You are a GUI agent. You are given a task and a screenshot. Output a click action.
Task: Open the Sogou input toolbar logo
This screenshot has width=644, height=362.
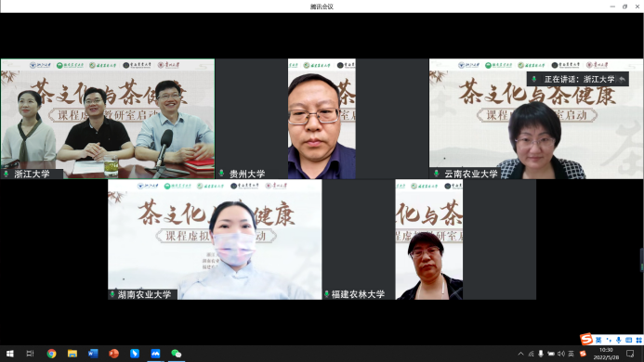(x=586, y=339)
